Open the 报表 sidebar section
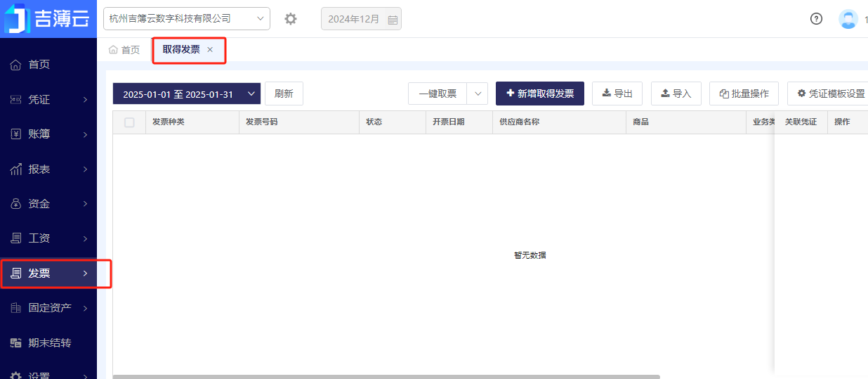Screen dimensions: 868x379 [x=48, y=169]
